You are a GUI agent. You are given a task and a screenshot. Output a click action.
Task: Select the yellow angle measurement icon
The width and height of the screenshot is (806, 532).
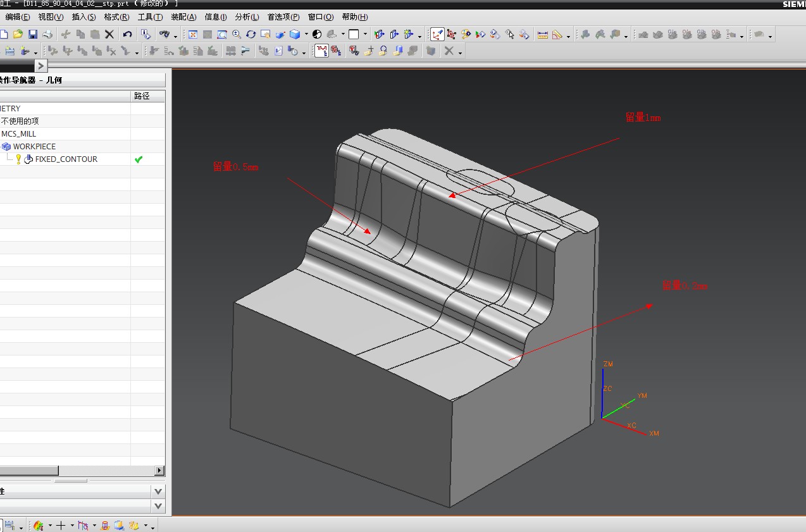point(557,34)
